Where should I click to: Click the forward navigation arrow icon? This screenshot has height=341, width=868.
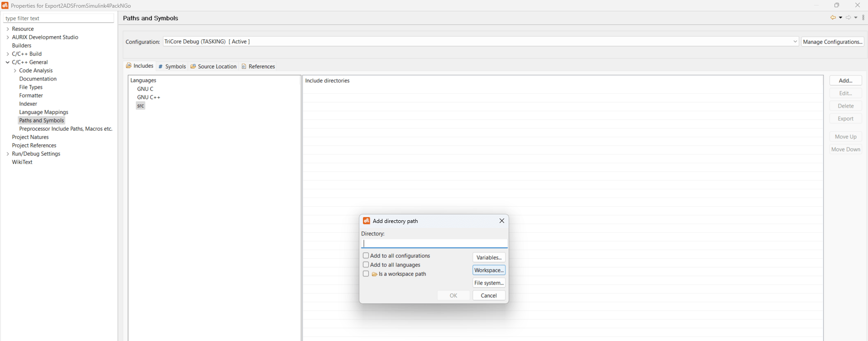click(x=849, y=18)
